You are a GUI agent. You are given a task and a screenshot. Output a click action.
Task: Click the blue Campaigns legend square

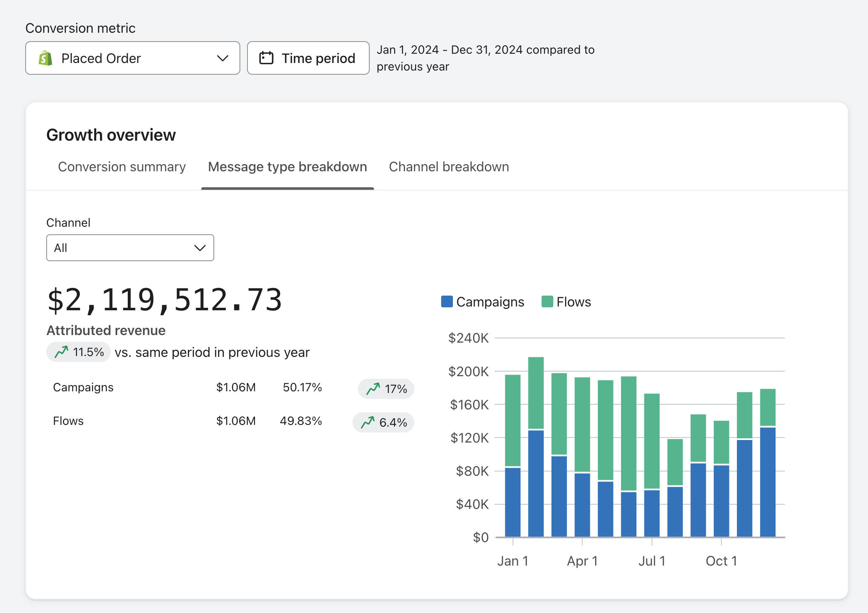point(447,301)
